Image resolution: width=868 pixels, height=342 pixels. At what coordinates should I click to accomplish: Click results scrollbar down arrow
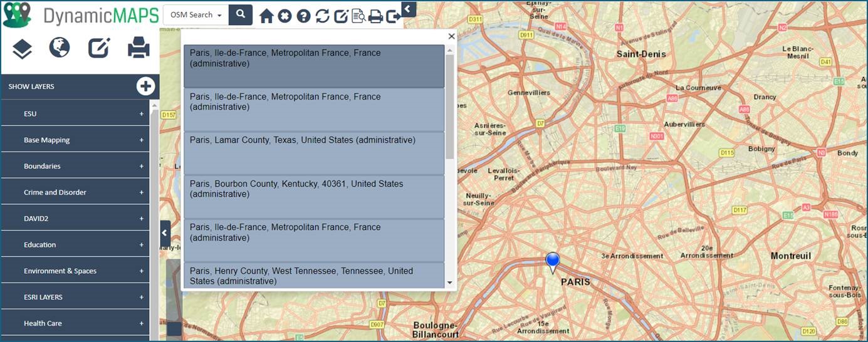[449, 283]
